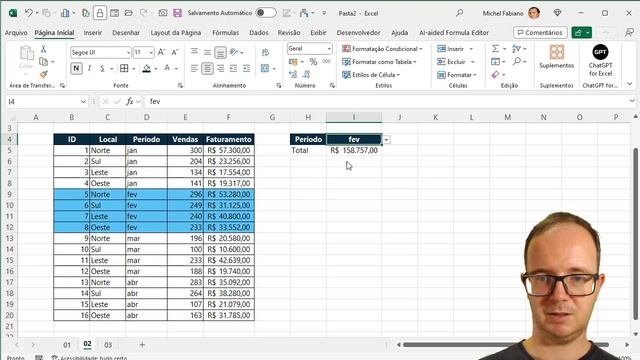This screenshot has height=360, width=640.
Task: Toggle the Salvamento Automático switch
Action: pyautogui.click(x=266, y=13)
